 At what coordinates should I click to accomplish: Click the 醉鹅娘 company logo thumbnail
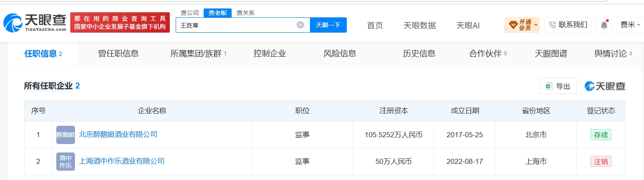[66, 135]
